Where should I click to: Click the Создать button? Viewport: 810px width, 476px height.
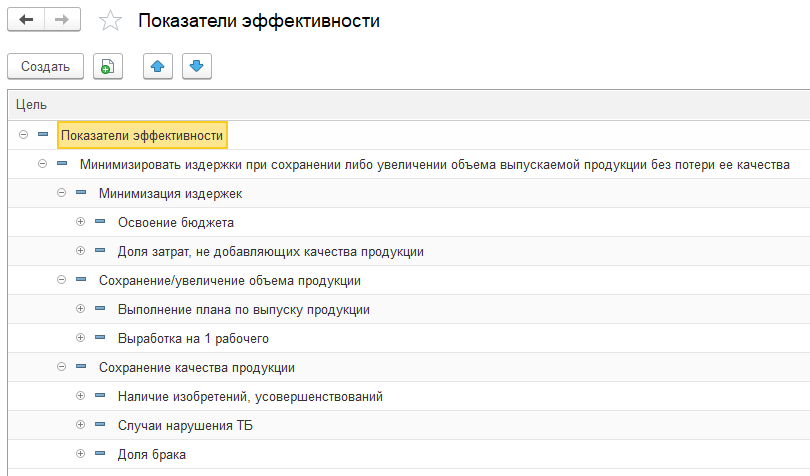[45, 66]
